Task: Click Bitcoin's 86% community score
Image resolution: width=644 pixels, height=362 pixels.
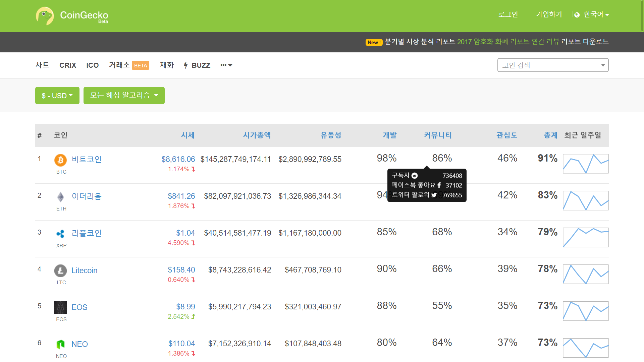Action: tap(442, 158)
